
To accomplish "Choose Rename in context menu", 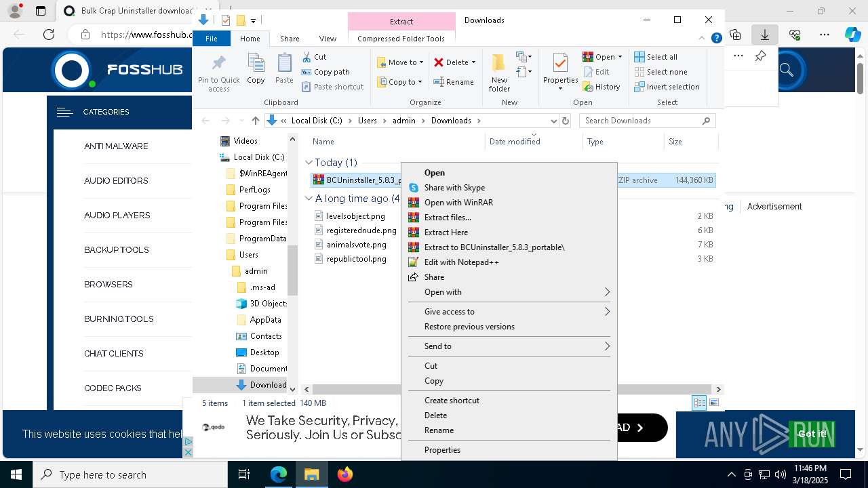I will (x=509, y=430).
